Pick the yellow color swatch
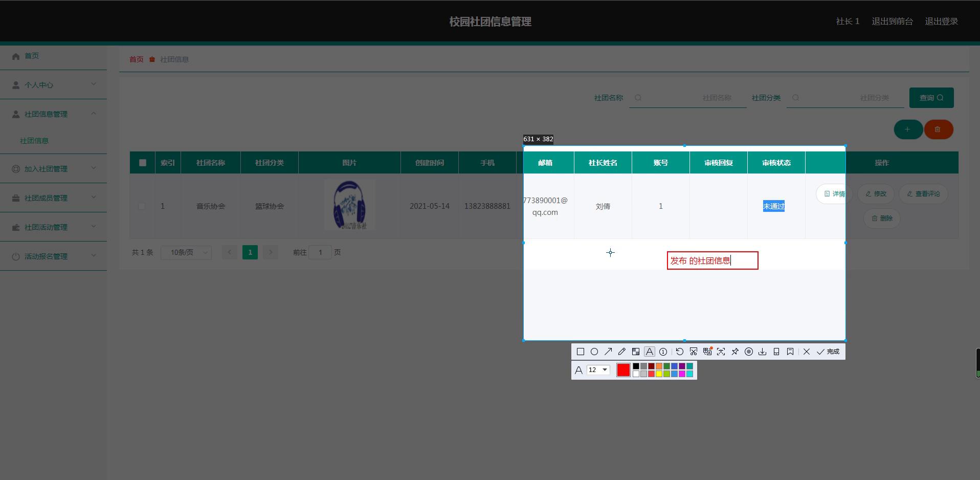Image resolution: width=980 pixels, height=480 pixels. pyautogui.click(x=659, y=374)
